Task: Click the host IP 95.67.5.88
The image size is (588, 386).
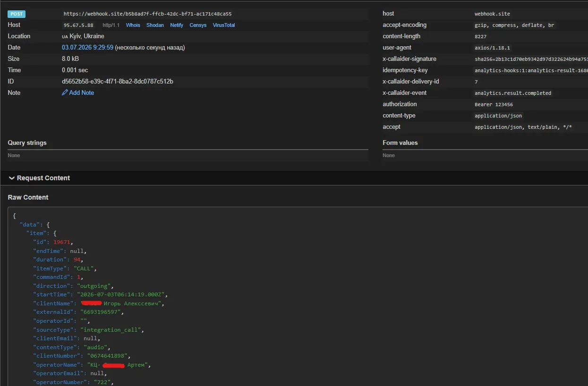Action: [x=78, y=25]
